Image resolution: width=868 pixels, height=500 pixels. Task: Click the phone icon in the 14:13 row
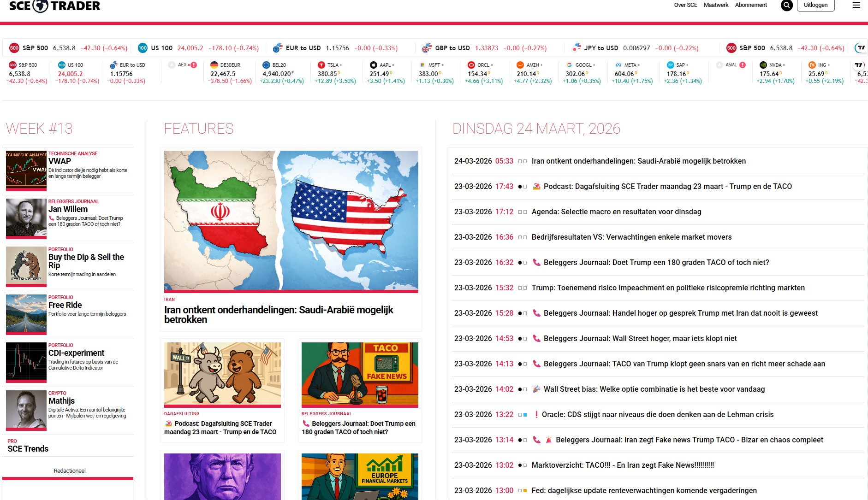coord(536,364)
